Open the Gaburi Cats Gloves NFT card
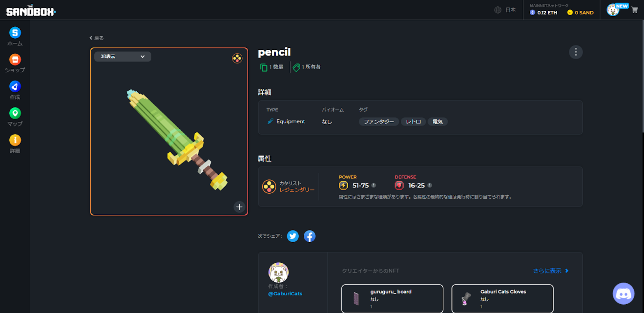The image size is (644, 313). tap(502, 299)
